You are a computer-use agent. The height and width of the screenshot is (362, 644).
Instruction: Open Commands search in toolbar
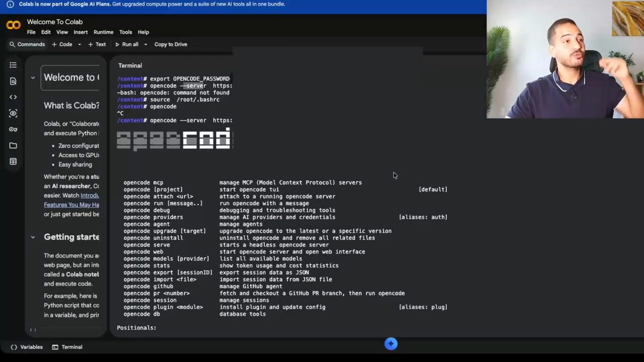point(27,44)
